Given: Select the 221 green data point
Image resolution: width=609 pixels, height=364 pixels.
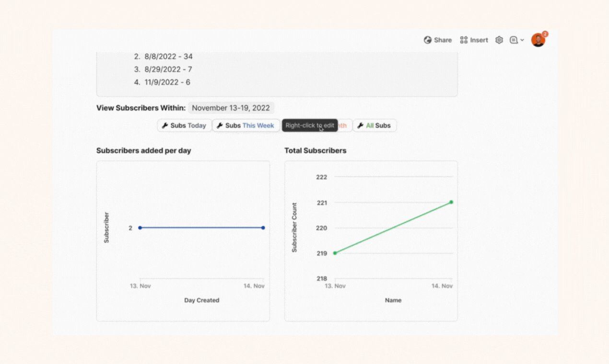Looking at the screenshot, I should click(451, 202).
